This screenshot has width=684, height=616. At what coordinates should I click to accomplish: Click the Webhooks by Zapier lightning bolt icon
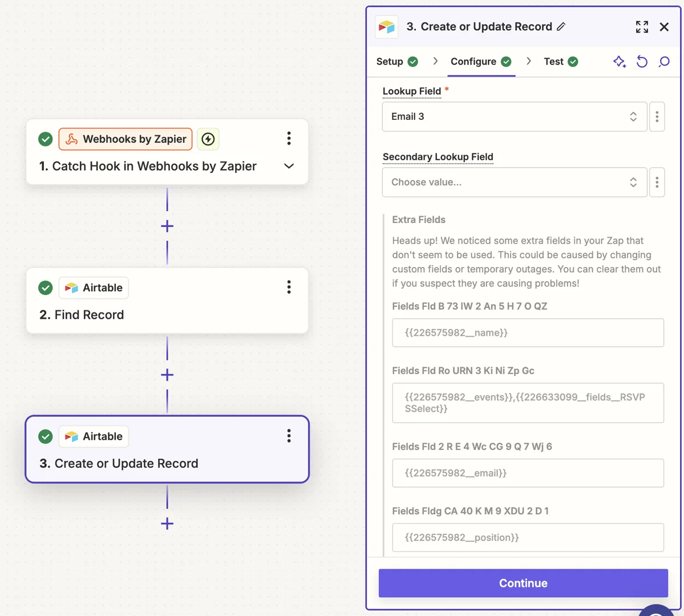(x=208, y=139)
